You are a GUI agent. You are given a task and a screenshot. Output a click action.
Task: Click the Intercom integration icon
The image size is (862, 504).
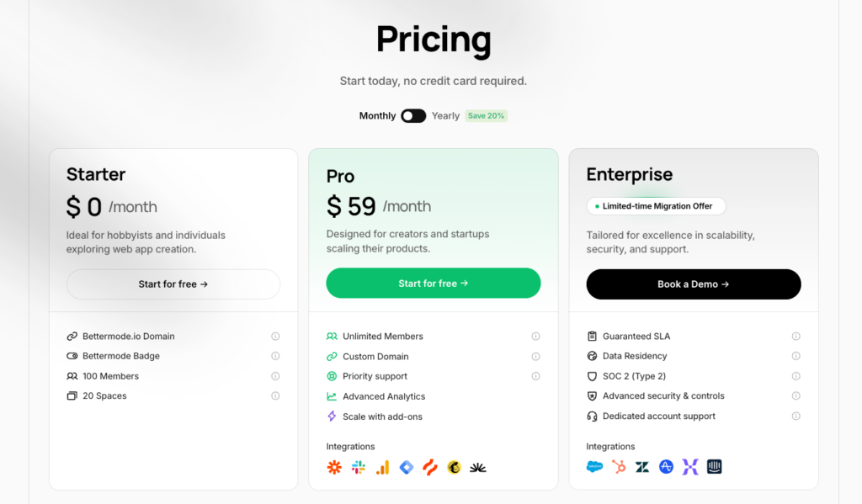click(715, 466)
